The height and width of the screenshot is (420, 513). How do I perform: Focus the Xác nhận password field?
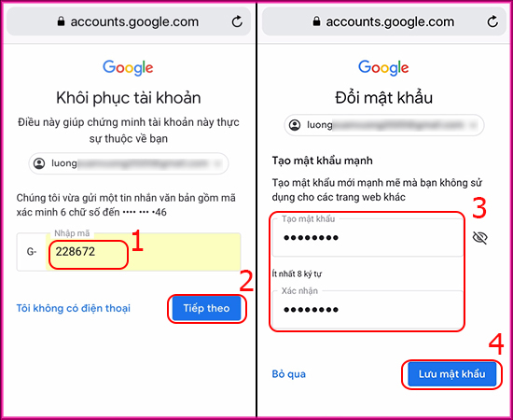[x=367, y=310]
